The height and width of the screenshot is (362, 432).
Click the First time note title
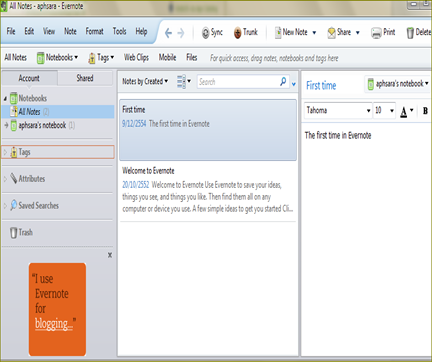(321, 86)
